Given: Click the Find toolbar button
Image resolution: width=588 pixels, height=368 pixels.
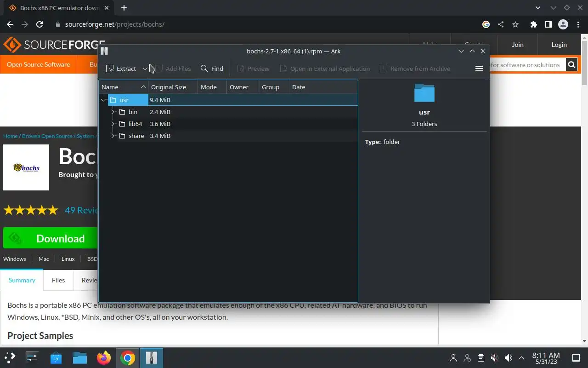Looking at the screenshot, I should [x=212, y=69].
